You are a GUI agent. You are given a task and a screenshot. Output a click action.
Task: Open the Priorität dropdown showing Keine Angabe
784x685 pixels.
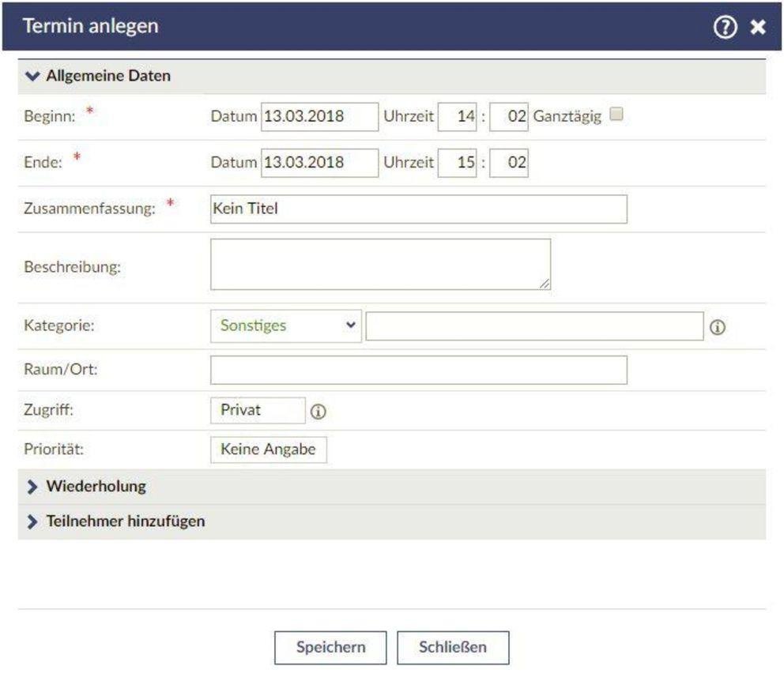pyautogui.click(x=269, y=450)
